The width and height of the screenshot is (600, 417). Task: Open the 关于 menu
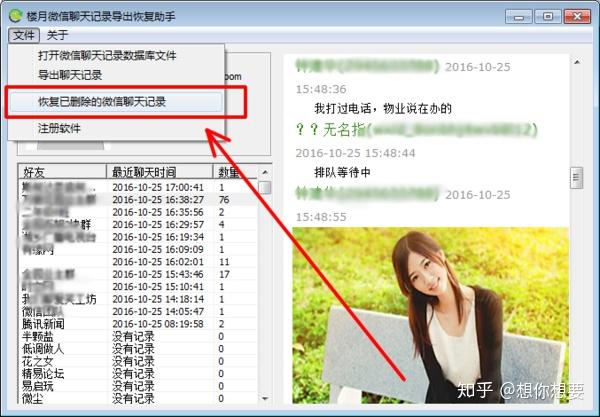pos(58,35)
